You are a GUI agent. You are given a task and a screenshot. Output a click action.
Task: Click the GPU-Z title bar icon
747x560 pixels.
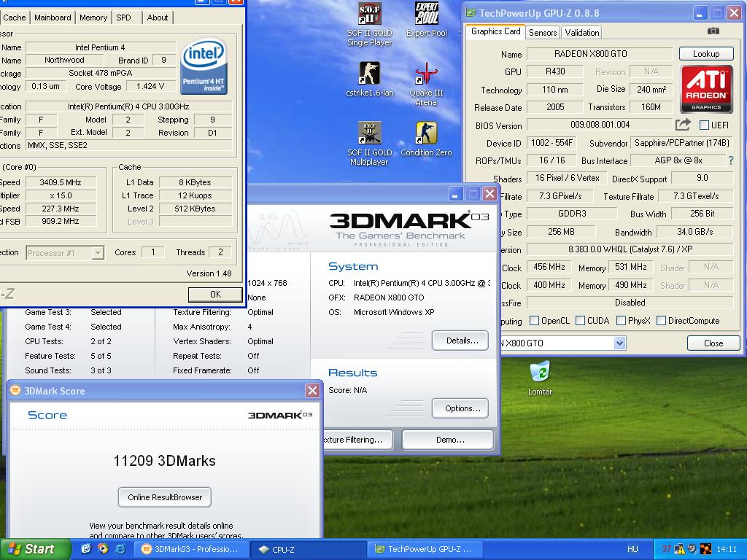471,13
